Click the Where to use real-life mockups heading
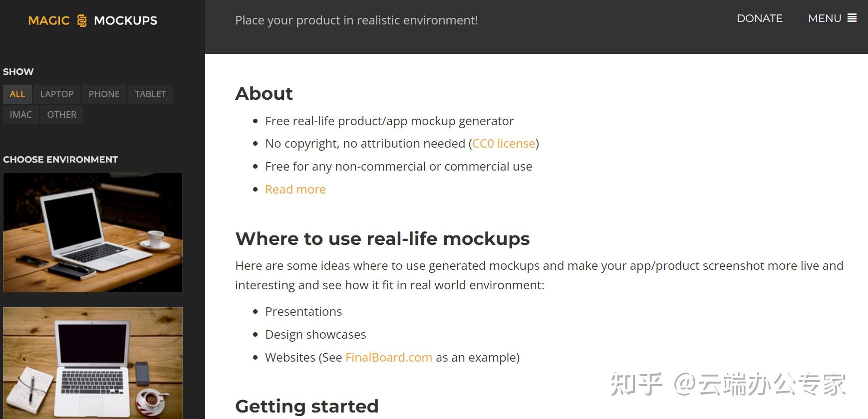 tap(382, 238)
